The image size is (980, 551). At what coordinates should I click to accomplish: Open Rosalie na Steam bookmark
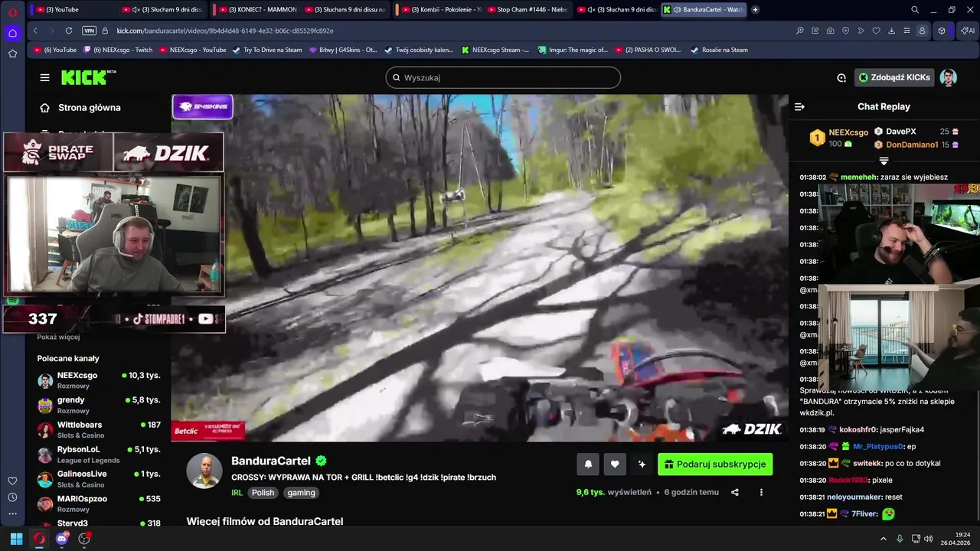719,50
